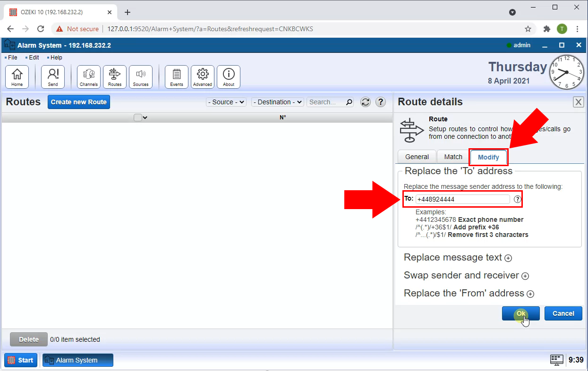The image size is (588, 371).
Task: Expand the Replace the 'From' address section
Action: pyautogui.click(x=530, y=294)
